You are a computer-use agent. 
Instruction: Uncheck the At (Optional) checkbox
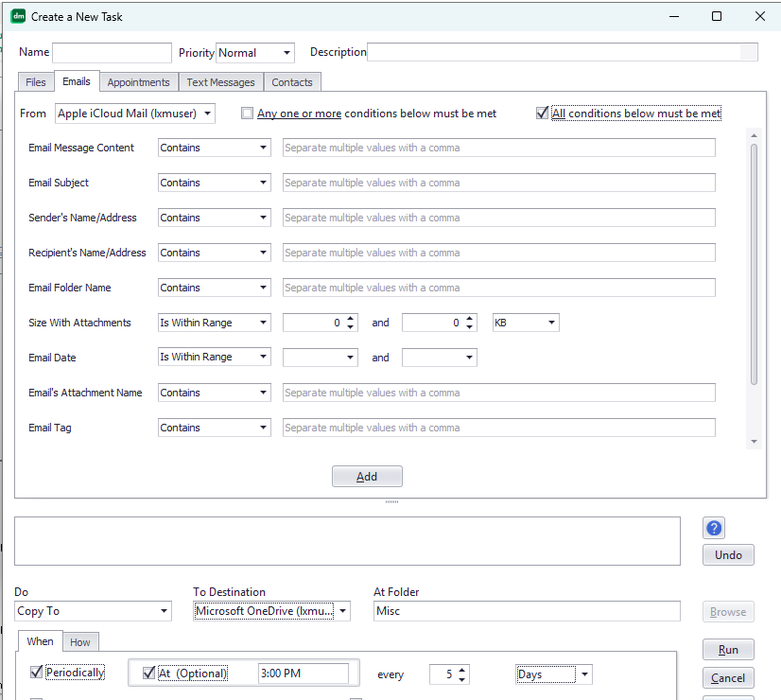148,673
